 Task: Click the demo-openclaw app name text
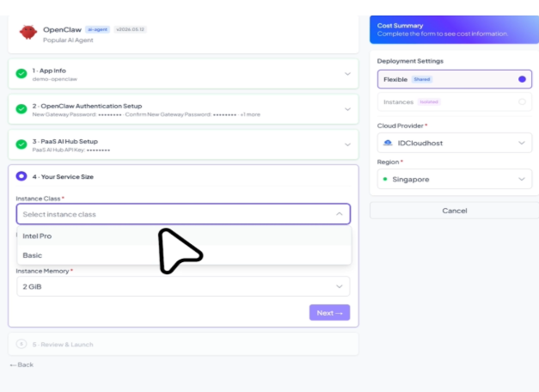(x=55, y=79)
